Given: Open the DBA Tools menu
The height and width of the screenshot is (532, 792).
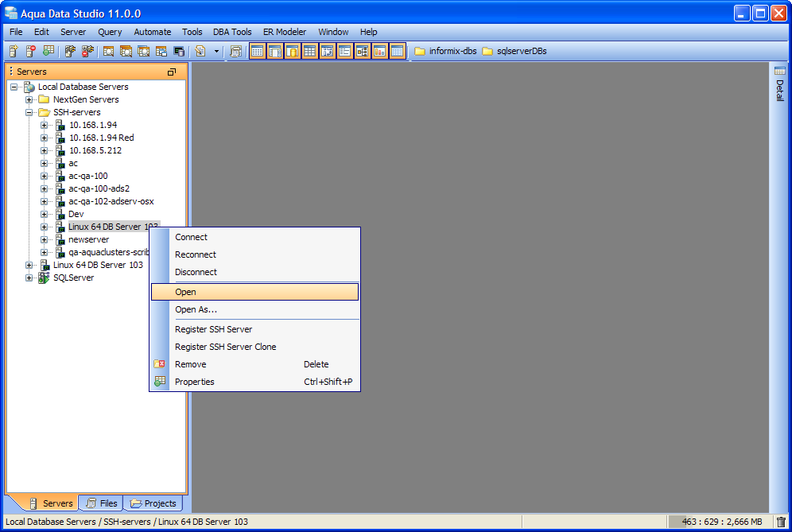Looking at the screenshot, I should pos(232,32).
